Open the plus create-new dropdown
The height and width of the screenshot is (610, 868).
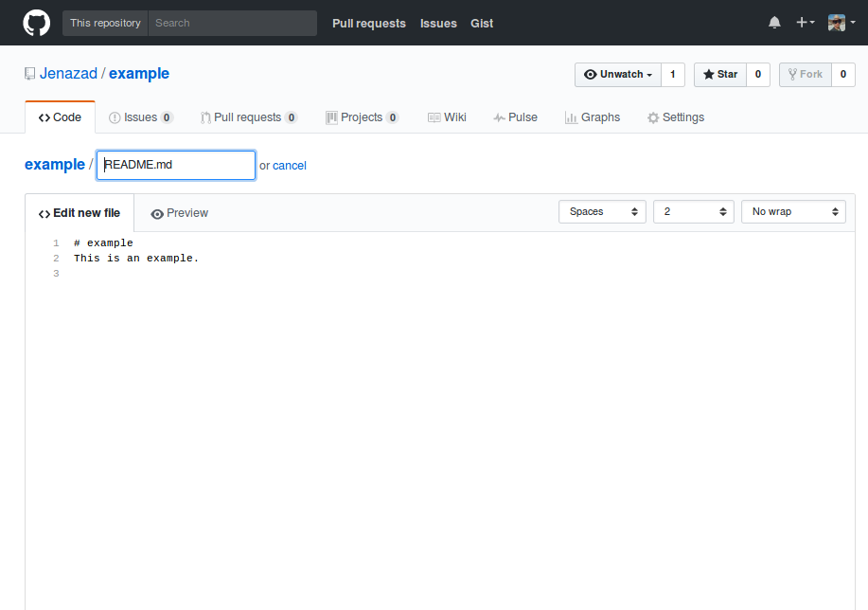coord(805,23)
